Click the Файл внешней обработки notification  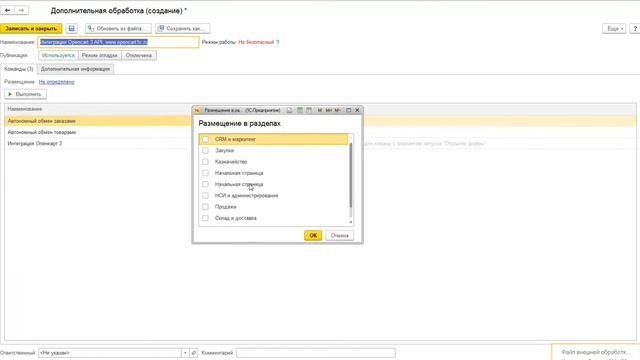click(x=596, y=352)
